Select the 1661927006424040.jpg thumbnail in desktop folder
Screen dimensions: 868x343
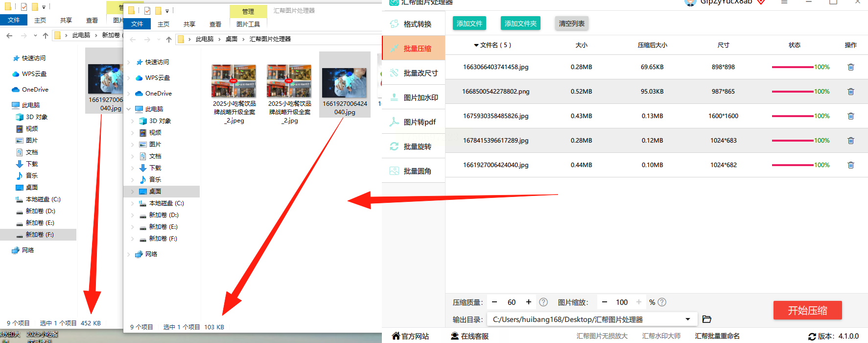[x=345, y=84]
